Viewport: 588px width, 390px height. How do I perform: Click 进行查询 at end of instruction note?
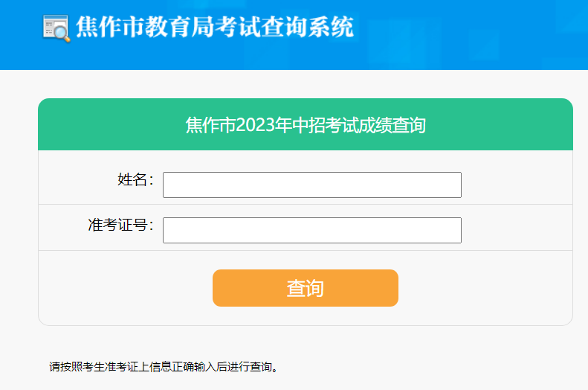click(x=253, y=366)
